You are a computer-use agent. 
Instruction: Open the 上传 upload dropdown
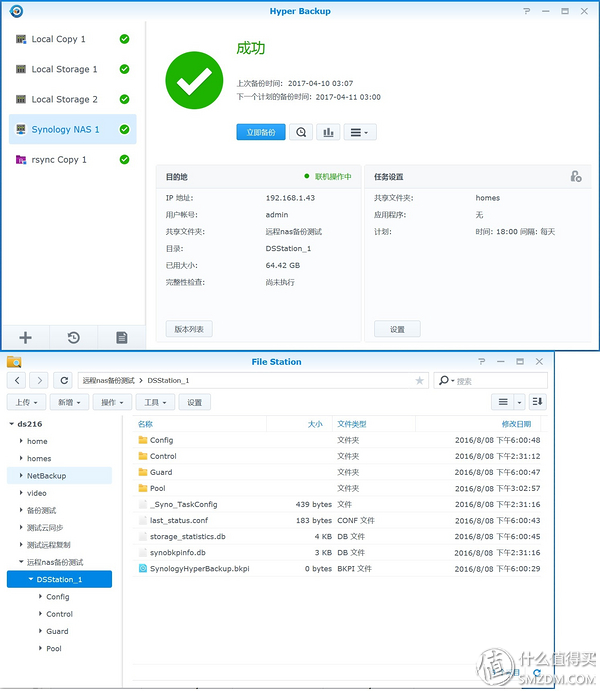(26, 402)
